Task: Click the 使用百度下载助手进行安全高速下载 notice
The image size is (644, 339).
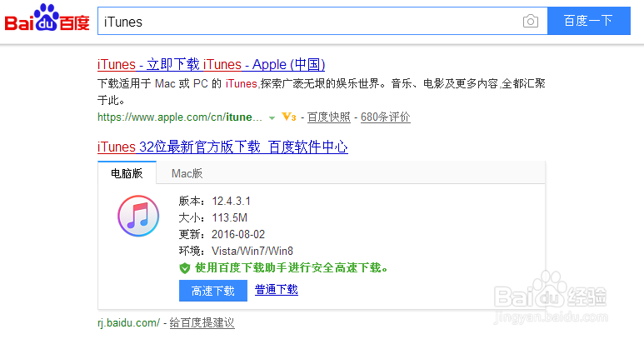Action: tap(292, 268)
